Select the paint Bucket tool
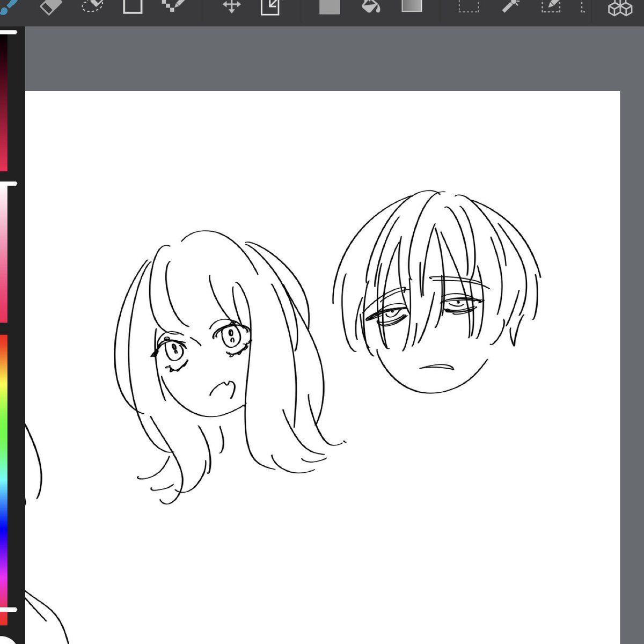The width and height of the screenshot is (644, 644). pos(371,6)
